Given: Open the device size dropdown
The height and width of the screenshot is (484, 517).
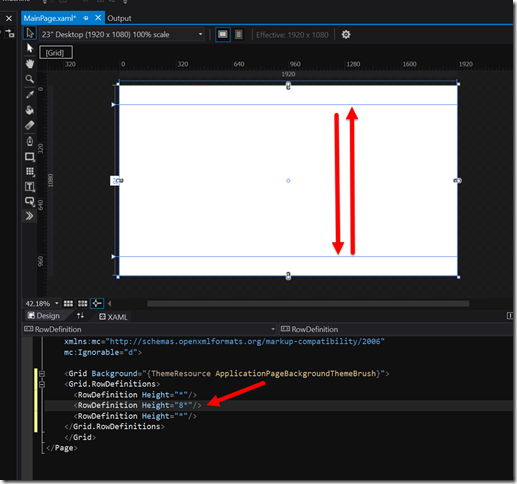Looking at the screenshot, I should [x=121, y=34].
